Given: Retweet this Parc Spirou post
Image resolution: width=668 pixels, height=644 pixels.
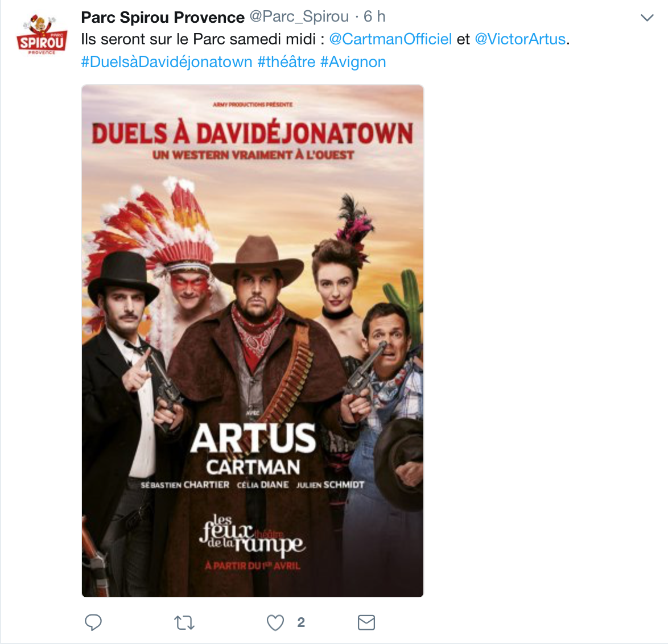Looking at the screenshot, I should tap(184, 623).
